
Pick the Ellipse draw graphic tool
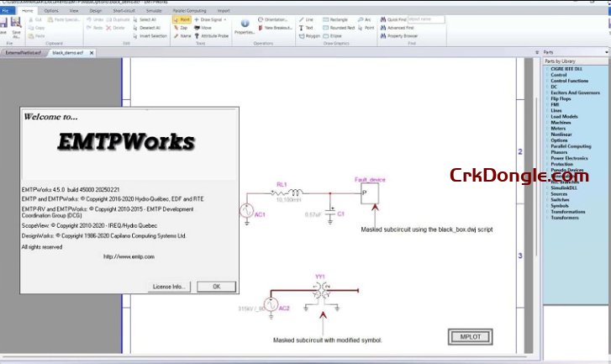[x=336, y=37]
